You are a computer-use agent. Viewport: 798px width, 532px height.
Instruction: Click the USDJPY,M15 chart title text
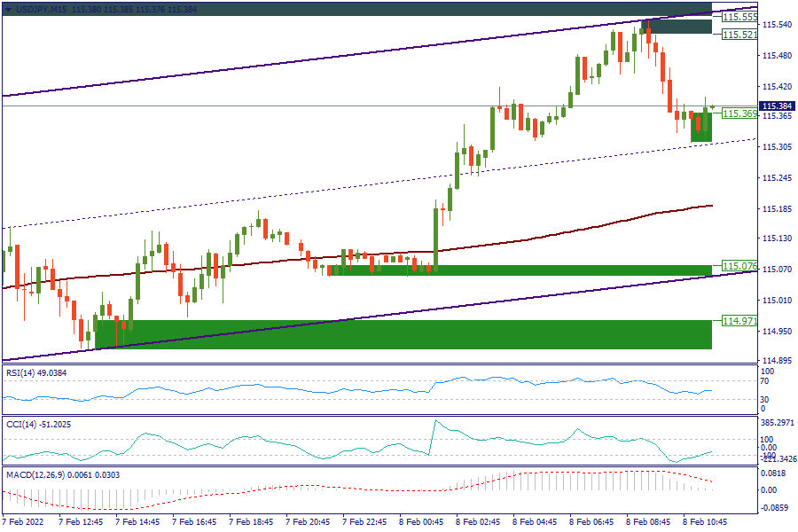point(43,8)
